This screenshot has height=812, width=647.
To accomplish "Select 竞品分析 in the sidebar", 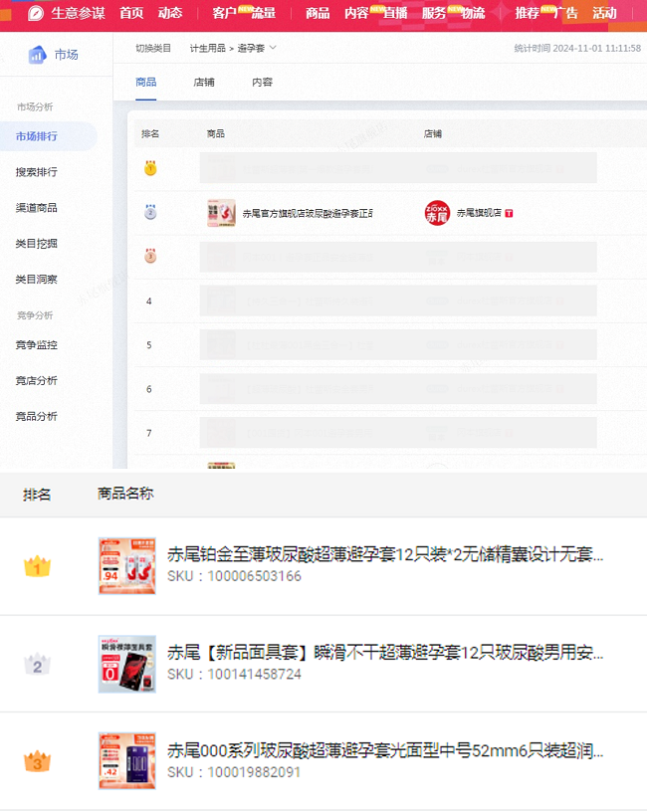I will (x=36, y=416).
